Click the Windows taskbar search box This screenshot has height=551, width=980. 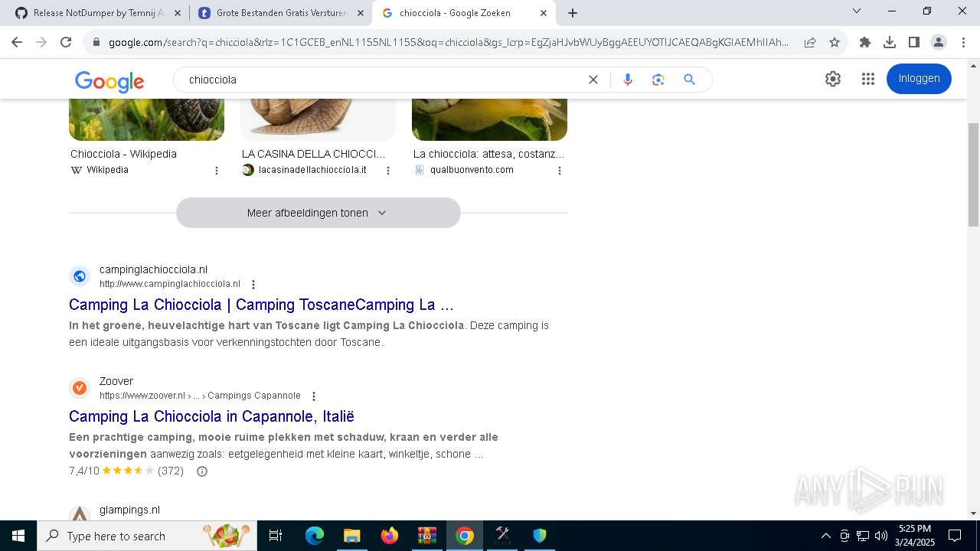[147, 536]
